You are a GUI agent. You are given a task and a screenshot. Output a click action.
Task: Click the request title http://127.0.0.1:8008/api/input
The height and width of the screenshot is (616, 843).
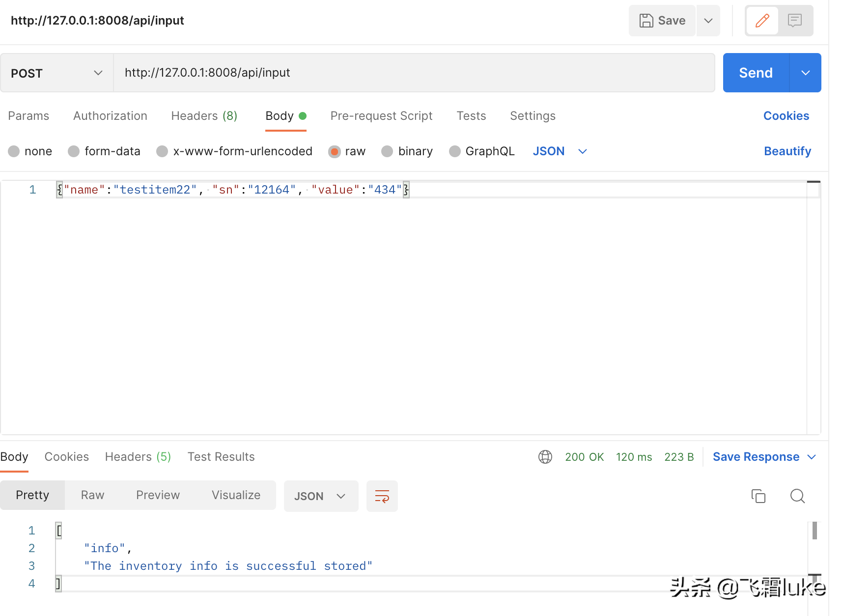[97, 21]
